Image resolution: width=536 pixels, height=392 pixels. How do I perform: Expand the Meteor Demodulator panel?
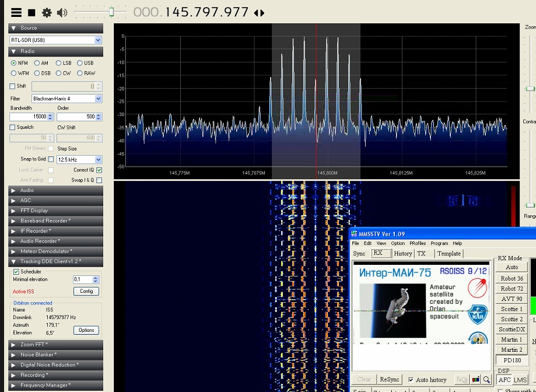click(x=56, y=251)
